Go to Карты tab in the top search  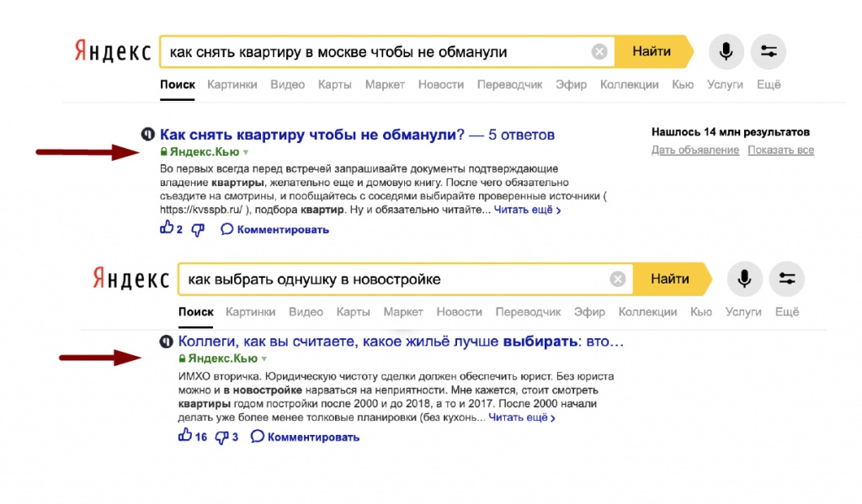pyautogui.click(x=335, y=85)
